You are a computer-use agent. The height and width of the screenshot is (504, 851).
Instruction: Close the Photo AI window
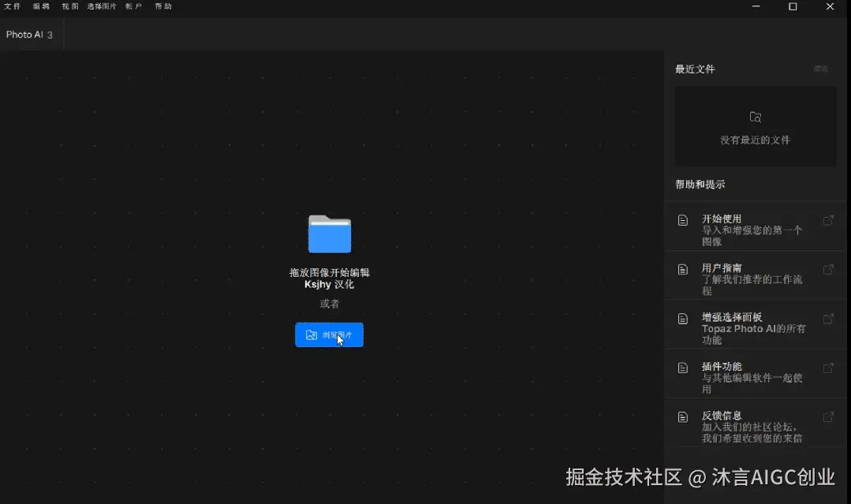point(830,6)
